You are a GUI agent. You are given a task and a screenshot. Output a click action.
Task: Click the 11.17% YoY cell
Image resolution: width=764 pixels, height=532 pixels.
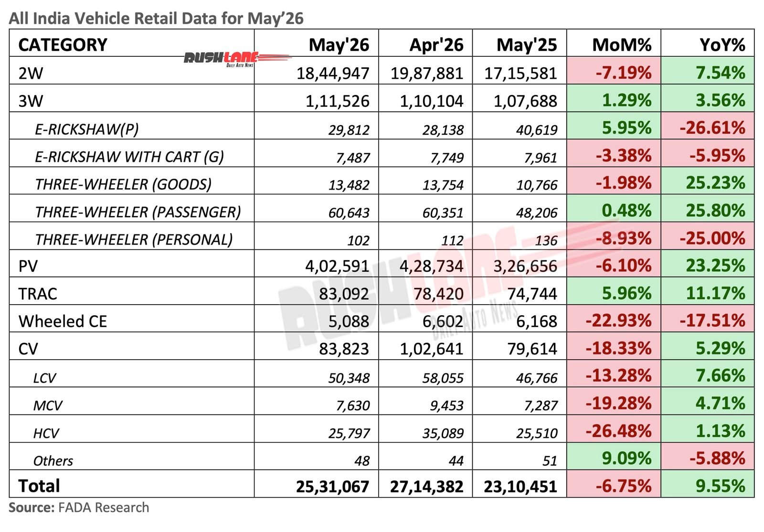(x=708, y=292)
